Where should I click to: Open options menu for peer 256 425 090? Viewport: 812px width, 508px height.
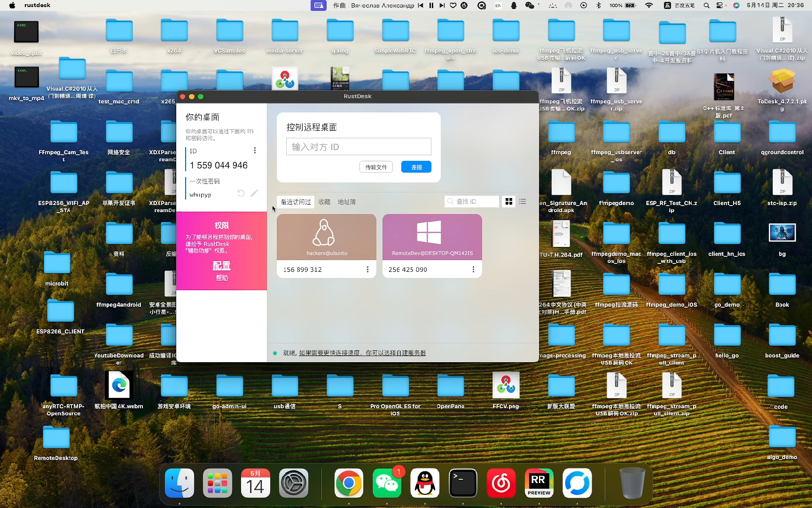click(x=473, y=270)
